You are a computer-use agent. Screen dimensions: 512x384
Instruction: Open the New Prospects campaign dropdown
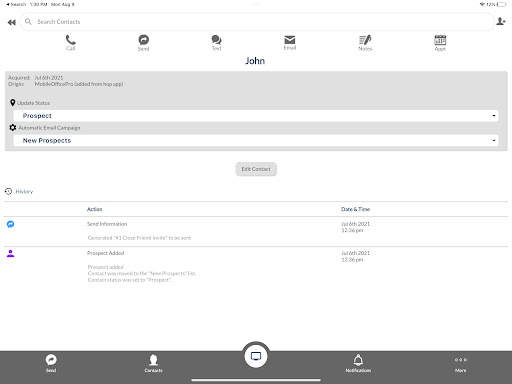pos(256,140)
